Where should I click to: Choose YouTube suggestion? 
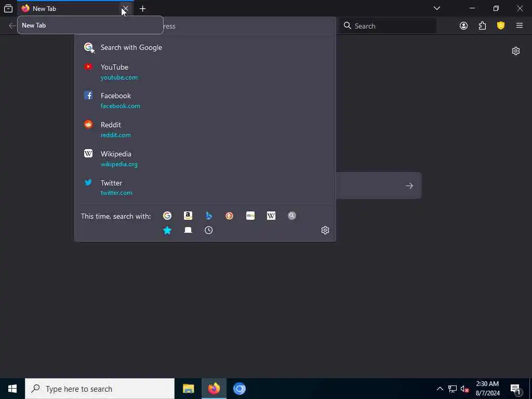point(205,72)
